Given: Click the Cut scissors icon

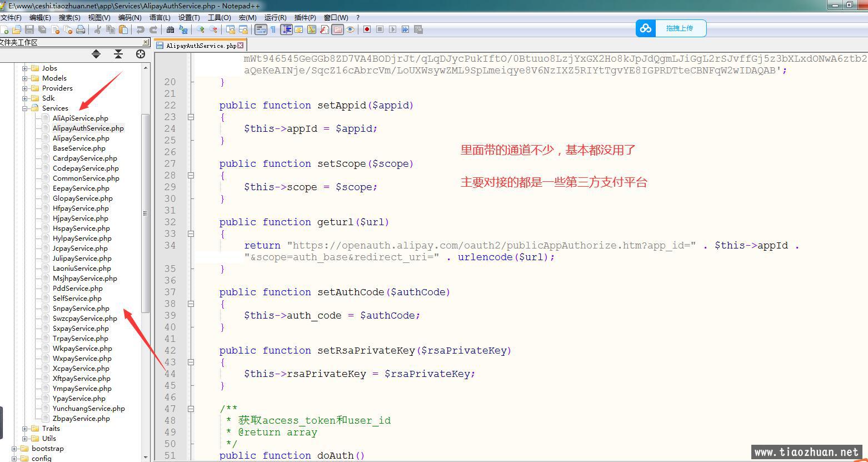Looking at the screenshot, I should (97, 29).
